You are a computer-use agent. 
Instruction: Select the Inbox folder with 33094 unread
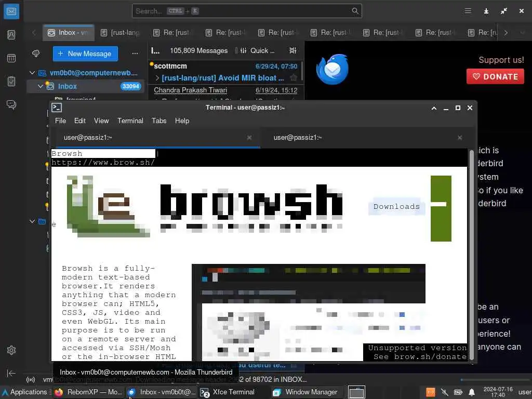[x=87, y=86]
